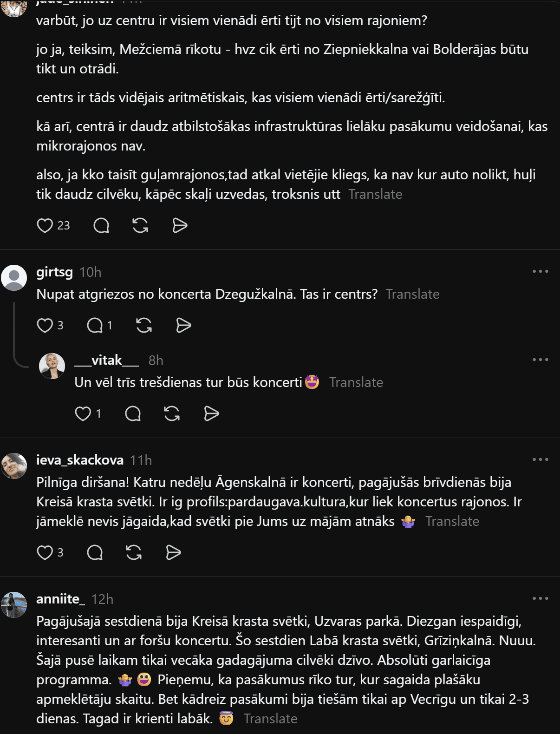Open anniite_'s avatar image
The width and height of the screenshot is (560, 734).
[x=14, y=605]
